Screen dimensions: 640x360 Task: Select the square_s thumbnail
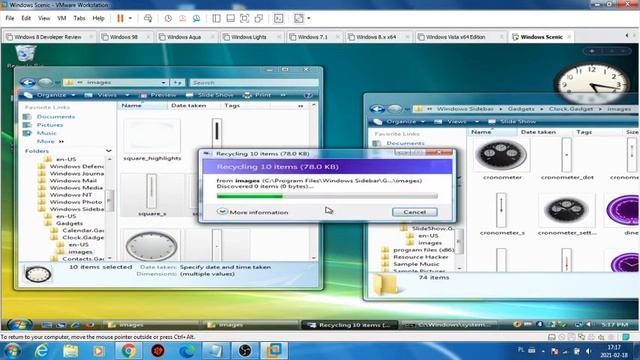pos(152,195)
